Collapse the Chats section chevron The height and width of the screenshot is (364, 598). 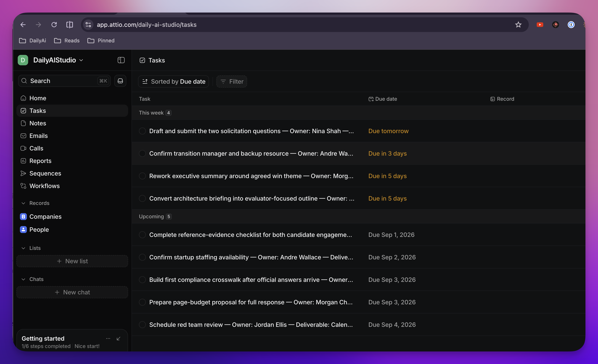[23, 279]
